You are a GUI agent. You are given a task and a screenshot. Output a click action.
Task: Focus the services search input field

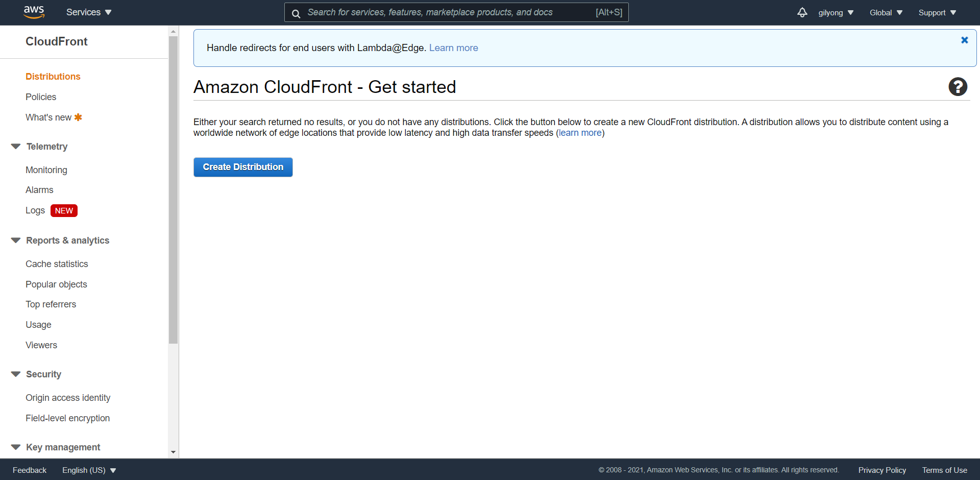[456, 12]
